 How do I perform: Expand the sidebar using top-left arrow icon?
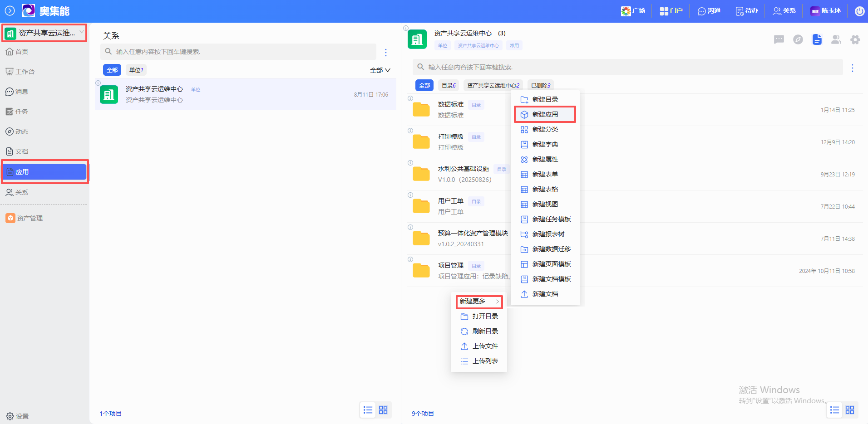pos(10,11)
